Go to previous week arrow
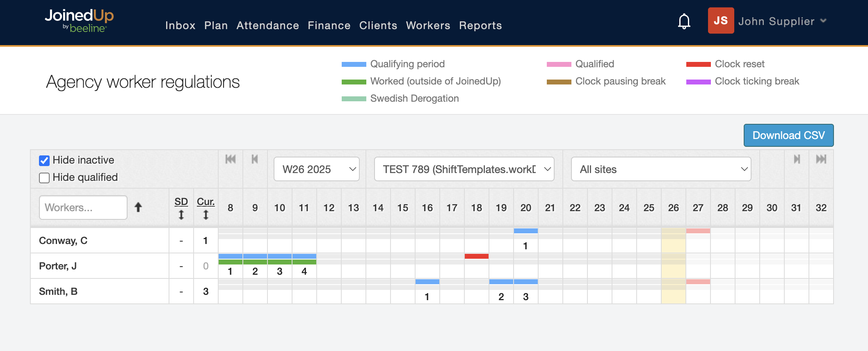The image size is (868, 351). point(255,159)
